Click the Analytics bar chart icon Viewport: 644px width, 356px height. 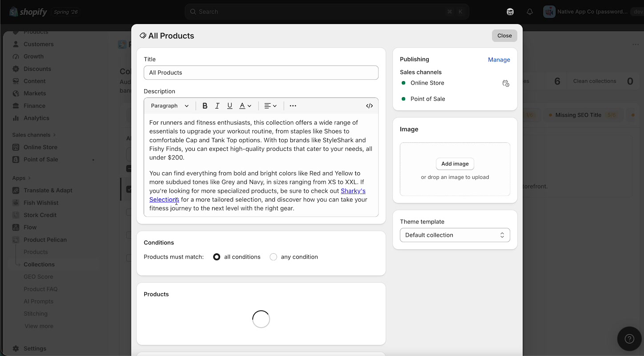[x=16, y=118]
